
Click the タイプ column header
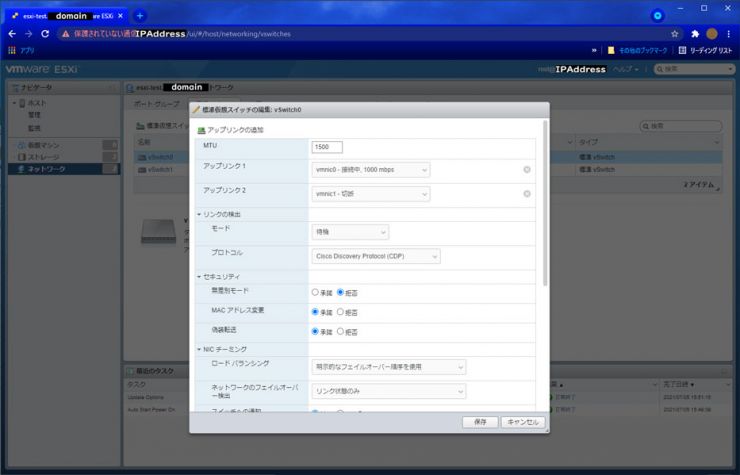(648, 142)
